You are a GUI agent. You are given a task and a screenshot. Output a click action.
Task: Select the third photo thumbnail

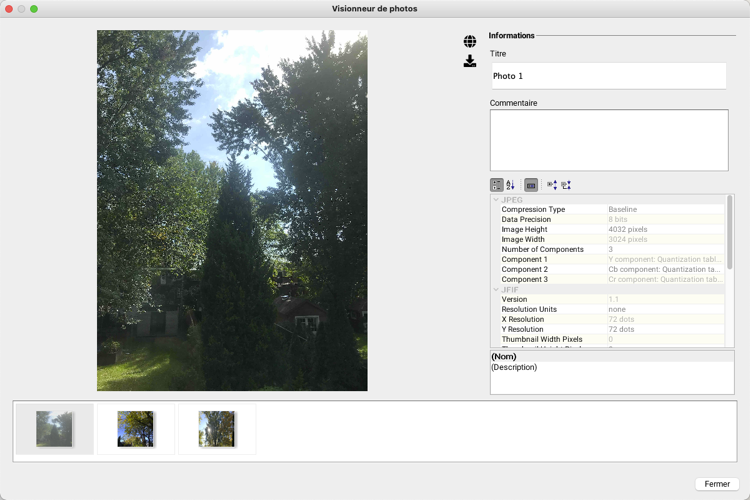(217, 429)
